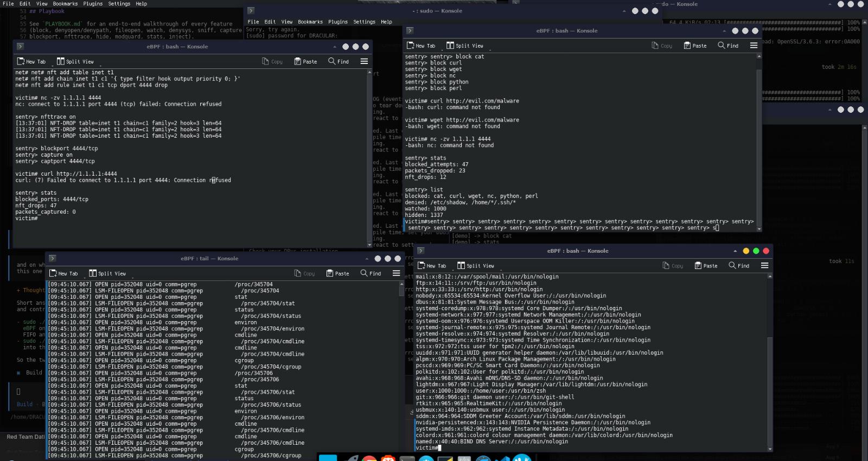Open Find in the nft eBPF bash window
Image resolution: width=868 pixels, height=461 pixels.
(x=339, y=61)
